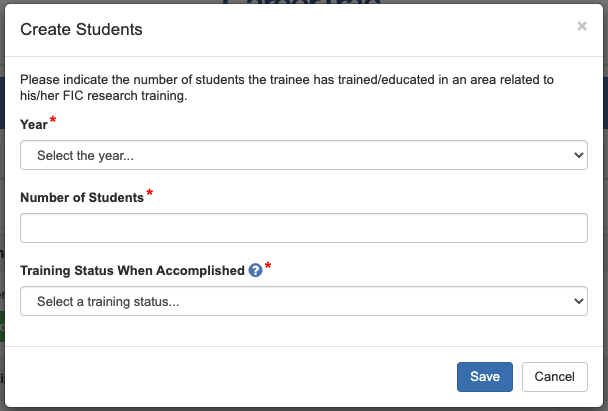608x411 pixels.
Task: Focus the Number of Students input field
Action: [303, 228]
